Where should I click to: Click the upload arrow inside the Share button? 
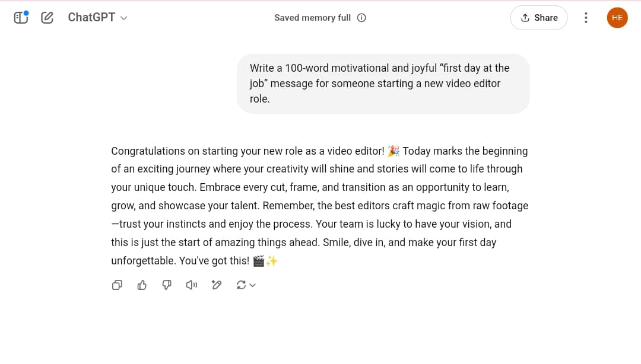525,17
